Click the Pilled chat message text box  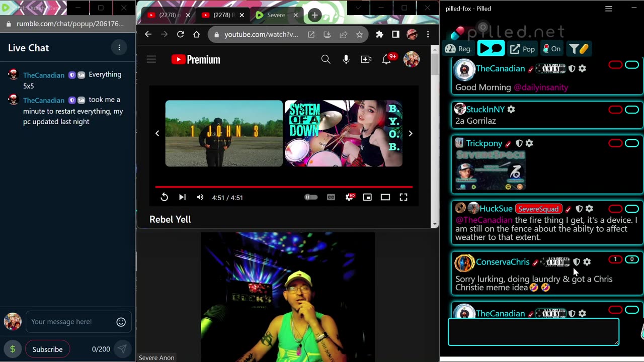point(533,332)
